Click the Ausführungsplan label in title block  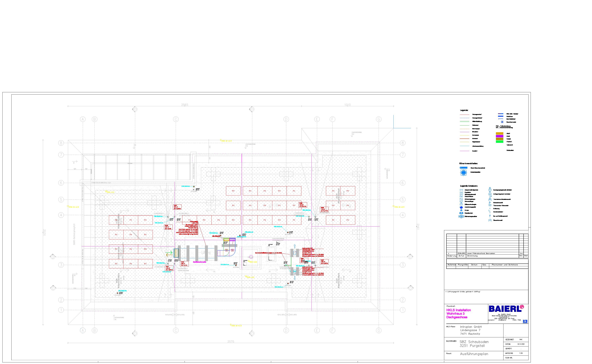474,354
